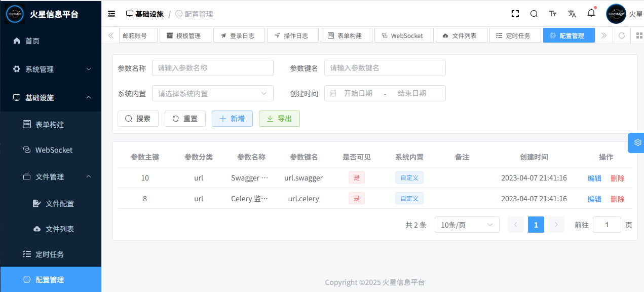Image resolution: width=644 pixels, height=292 pixels.
Task: Open the language translation icon
Action: coord(572,14)
